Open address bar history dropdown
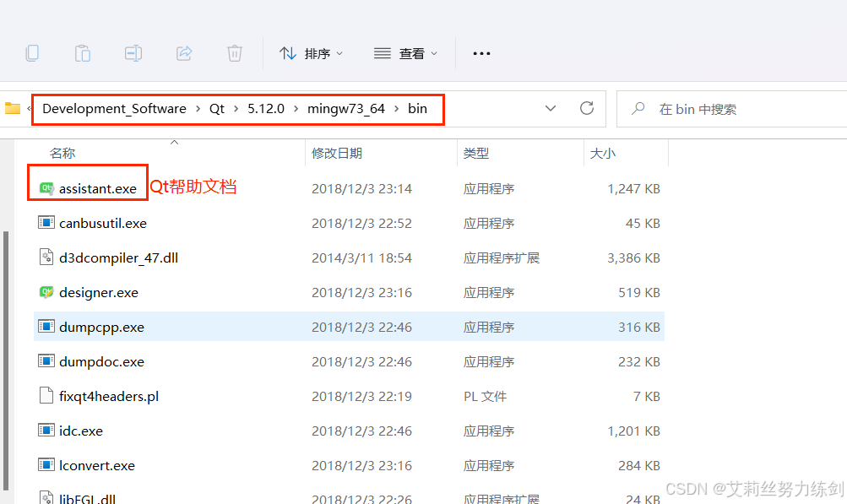The height and width of the screenshot is (504, 847). pos(551,109)
